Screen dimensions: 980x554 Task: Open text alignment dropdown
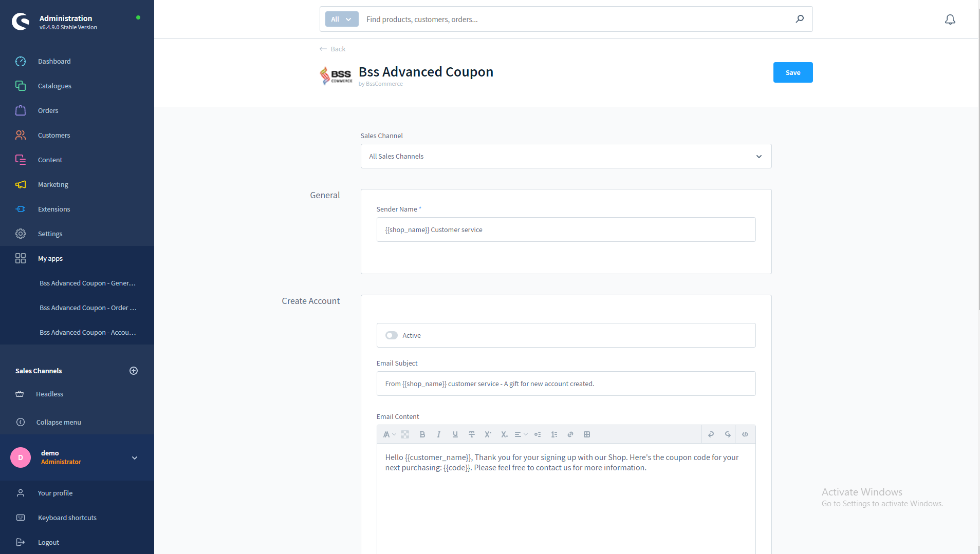521,434
